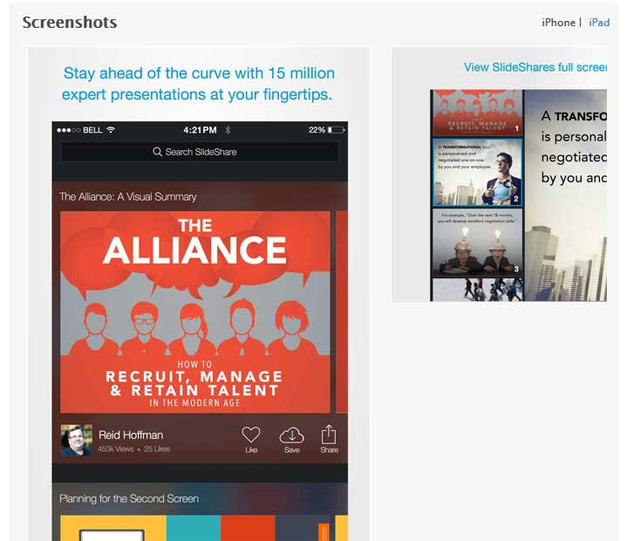Tap the Save cloud download icon
The width and height of the screenshot is (640, 541).
pyautogui.click(x=291, y=435)
